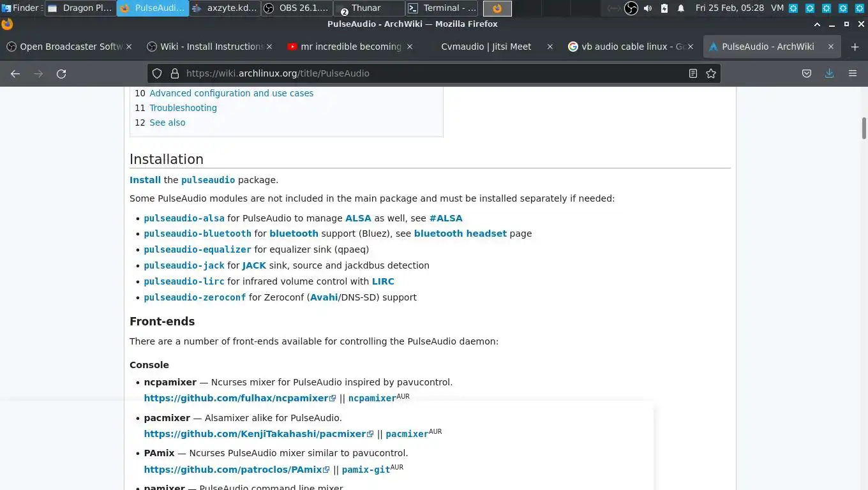The height and width of the screenshot is (490, 868).
Task: Open the pulseaudio-equalizer package link
Action: tap(197, 250)
